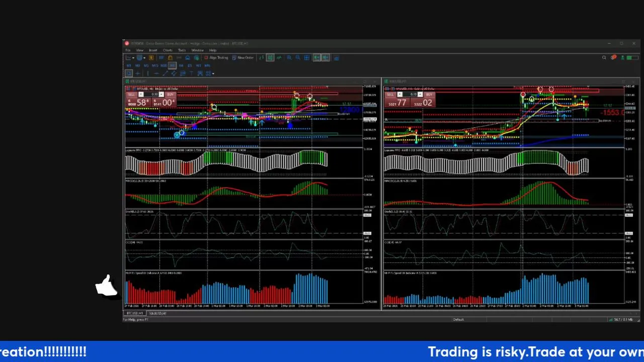The width and height of the screenshot is (644, 362).
Task: Decrease lot size on XAUUSD panel
Action: point(399,95)
